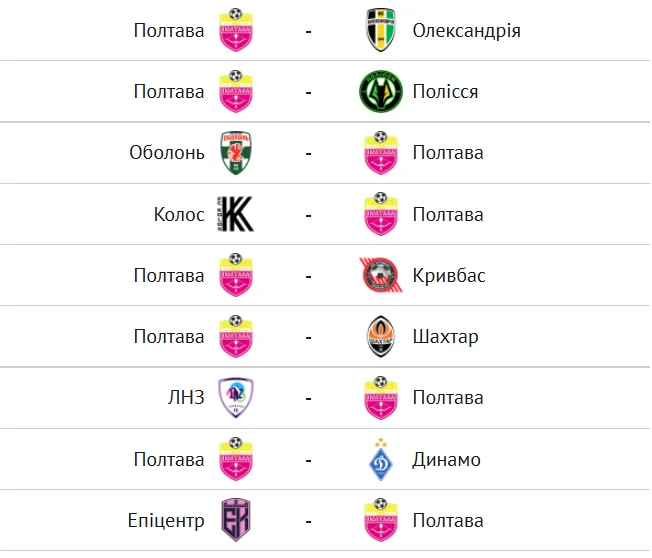This screenshot has height=558, width=652.
Task: Click Полтава name in the Колос match row
Action: [x=448, y=215]
